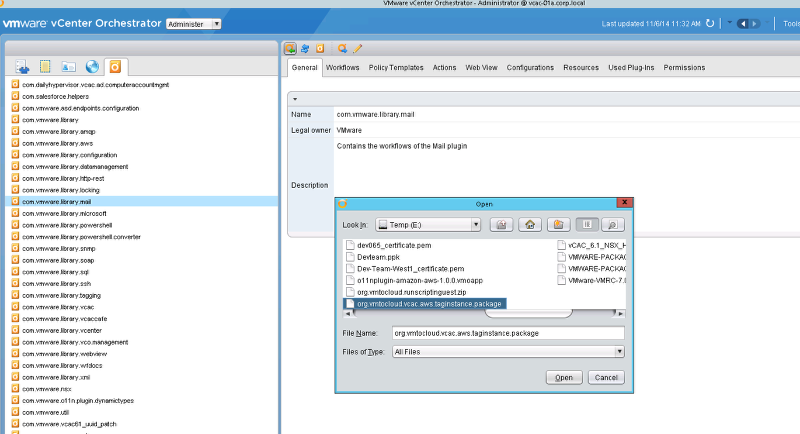Click the Import package toolbar icon
This screenshot has width=800, height=434.
290,48
